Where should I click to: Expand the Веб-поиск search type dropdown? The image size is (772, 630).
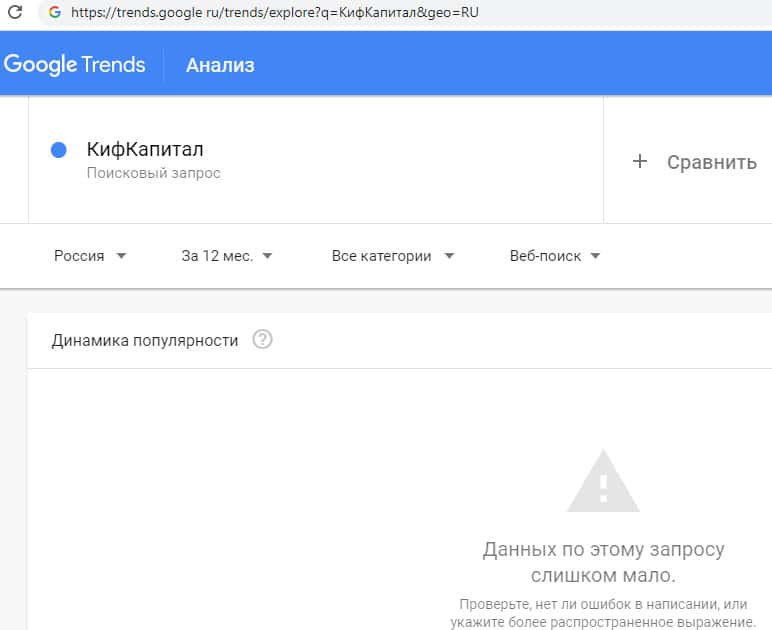(555, 256)
